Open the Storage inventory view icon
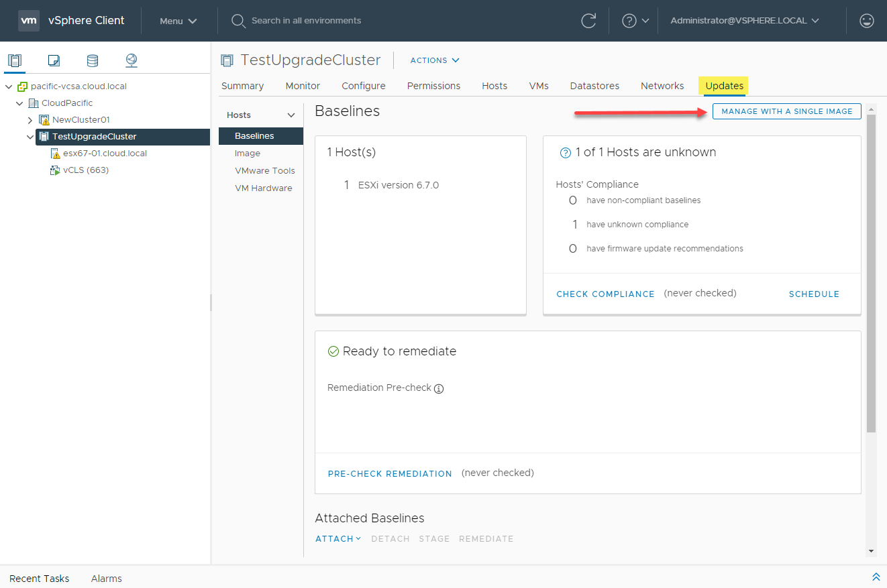Viewport: 887px width, 588px height. pyautogui.click(x=93, y=61)
